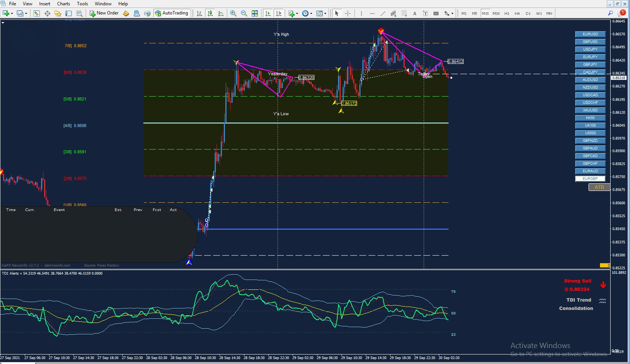630x364 pixels.
Task: Open the Charts menu
Action: [x=64, y=3]
